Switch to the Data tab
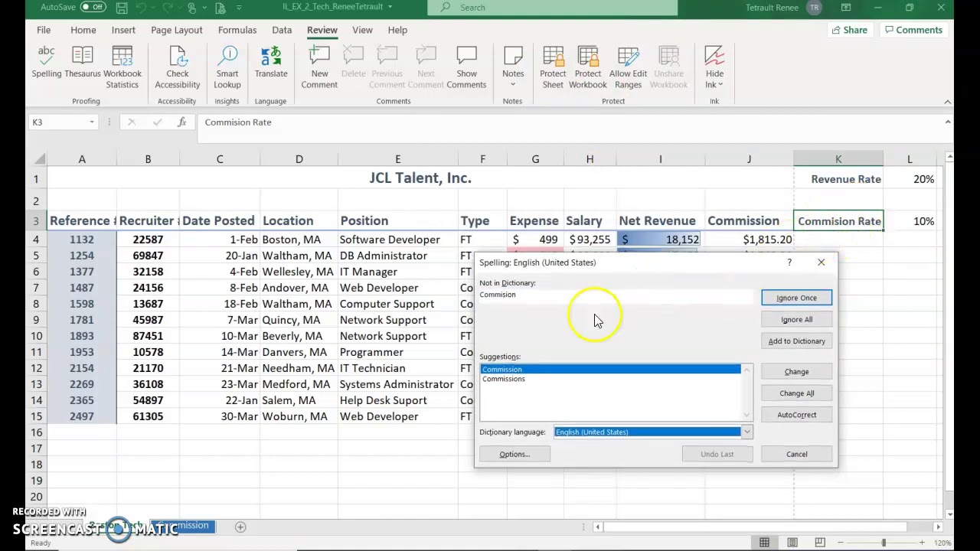 pos(282,30)
